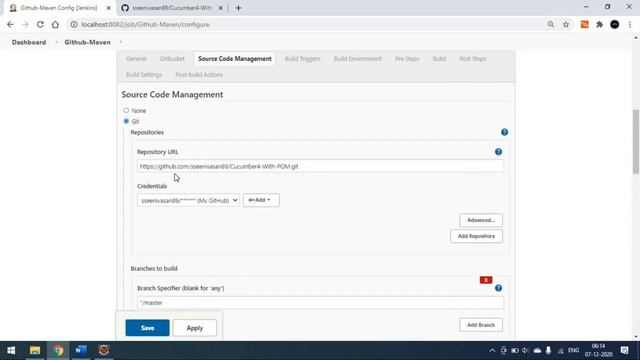Switch to the Build tab
This screenshot has width=640, height=360.
[x=439, y=59]
